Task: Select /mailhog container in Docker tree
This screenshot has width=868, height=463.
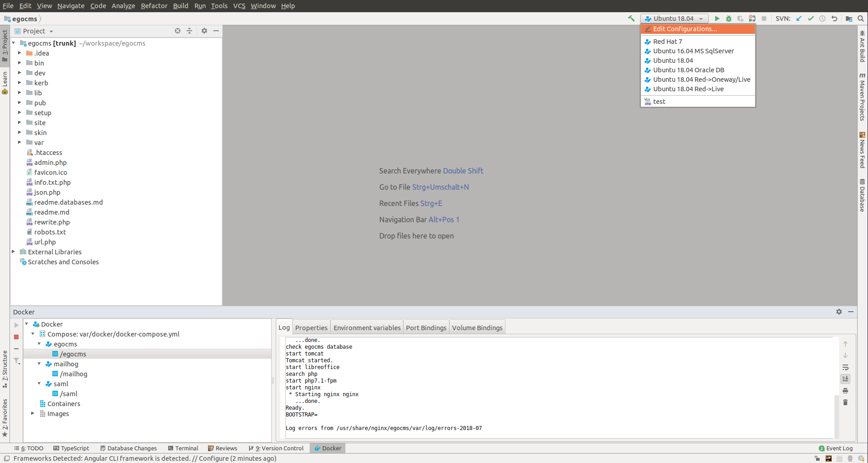Action: click(74, 374)
